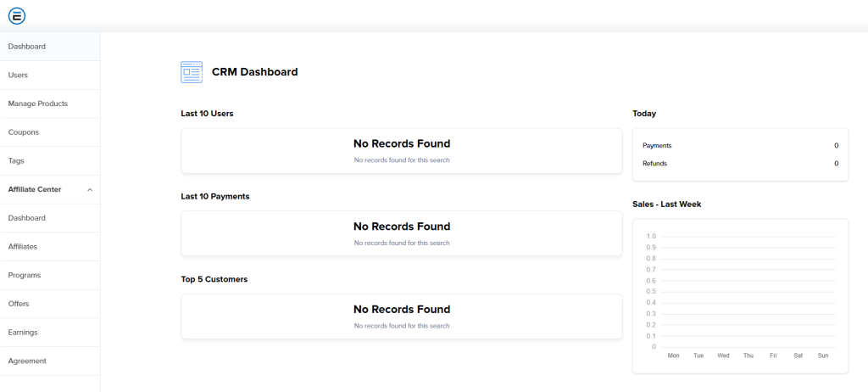Click the Top 5 Customers heading
This screenshot has height=392, width=868.
pos(214,279)
